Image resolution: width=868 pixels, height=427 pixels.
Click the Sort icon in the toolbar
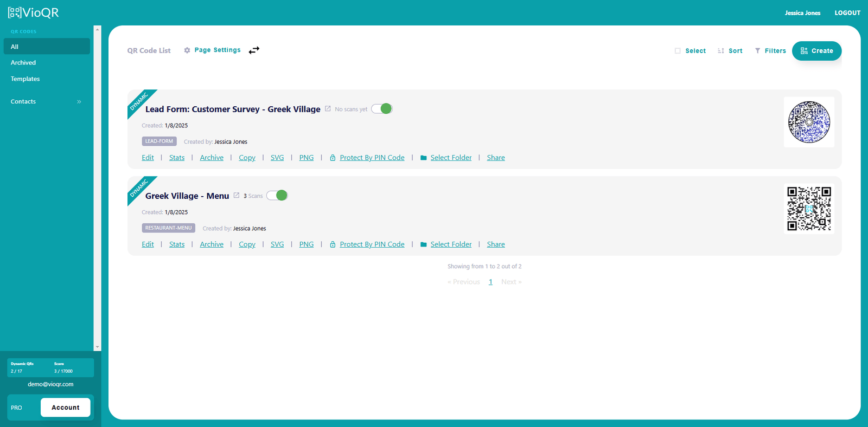pos(721,50)
